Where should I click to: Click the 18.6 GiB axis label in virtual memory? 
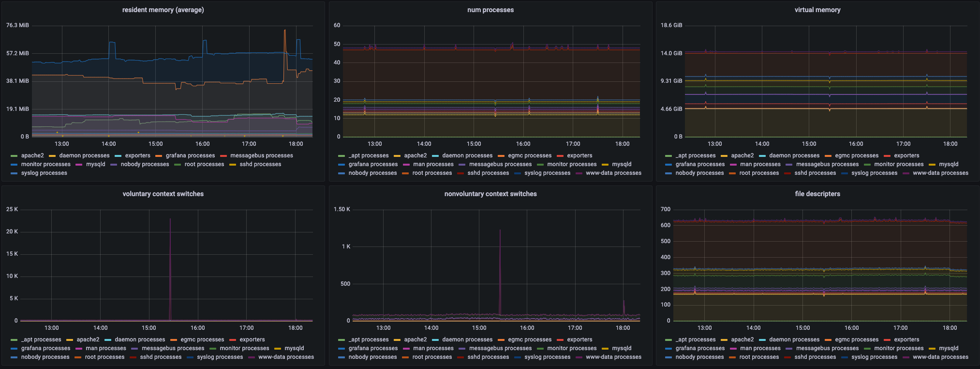(671, 25)
